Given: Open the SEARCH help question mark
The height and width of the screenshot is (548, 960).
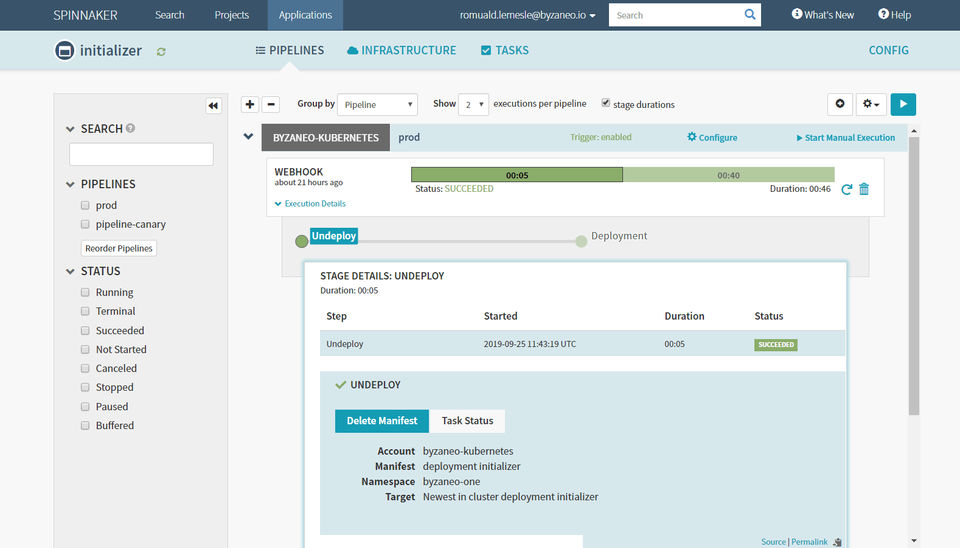Looking at the screenshot, I should tap(130, 129).
